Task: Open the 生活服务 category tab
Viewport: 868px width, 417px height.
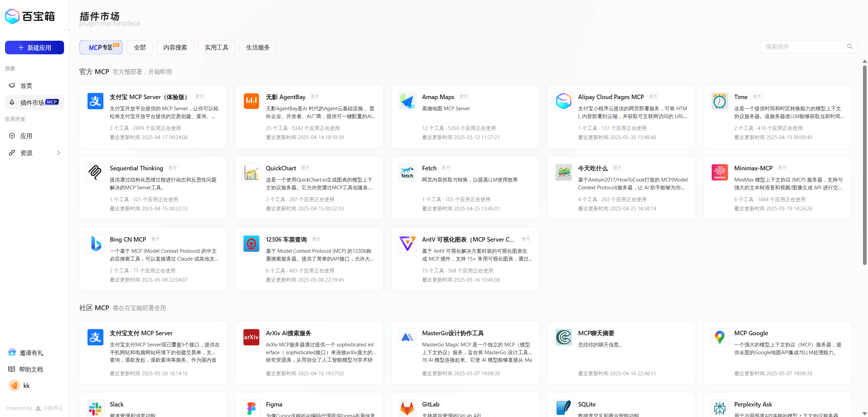Action: coord(258,47)
